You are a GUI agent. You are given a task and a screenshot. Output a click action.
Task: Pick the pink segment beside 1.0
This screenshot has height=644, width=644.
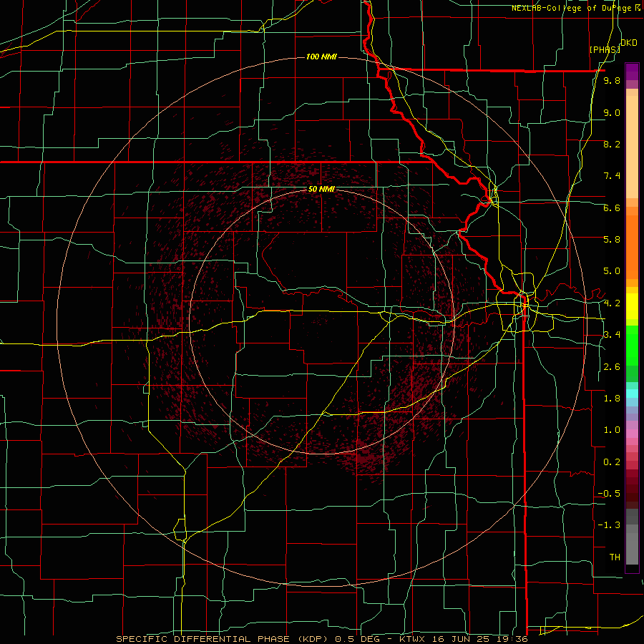(632, 434)
